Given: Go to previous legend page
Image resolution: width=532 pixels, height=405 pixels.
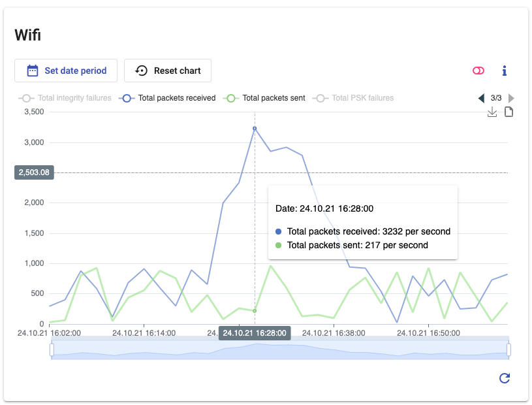Looking at the screenshot, I should (x=481, y=98).
